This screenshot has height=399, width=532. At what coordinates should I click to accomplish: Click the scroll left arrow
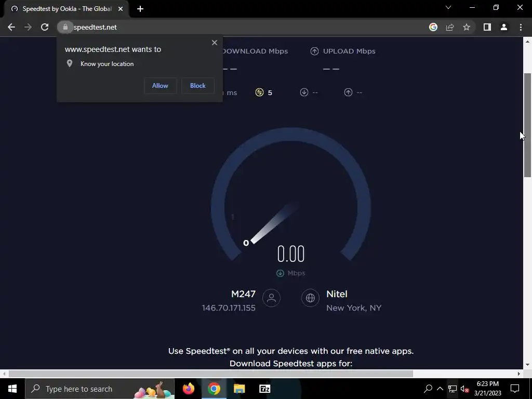tap(4, 374)
